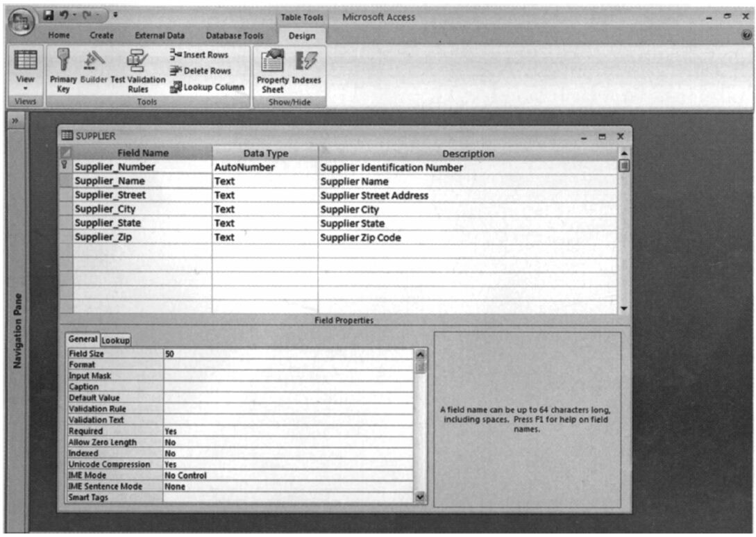Save using the quick access floppy icon
This screenshot has width=756, height=537.
(x=48, y=15)
